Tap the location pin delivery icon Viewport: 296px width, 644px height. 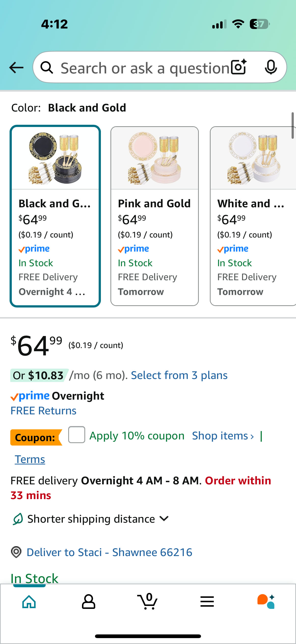click(x=16, y=552)
